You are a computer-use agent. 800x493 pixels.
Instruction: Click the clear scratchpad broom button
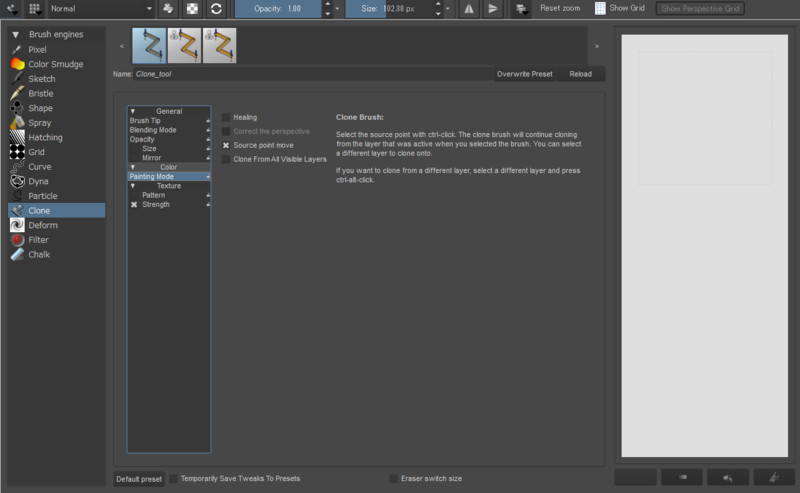click(x=774, y=477)
